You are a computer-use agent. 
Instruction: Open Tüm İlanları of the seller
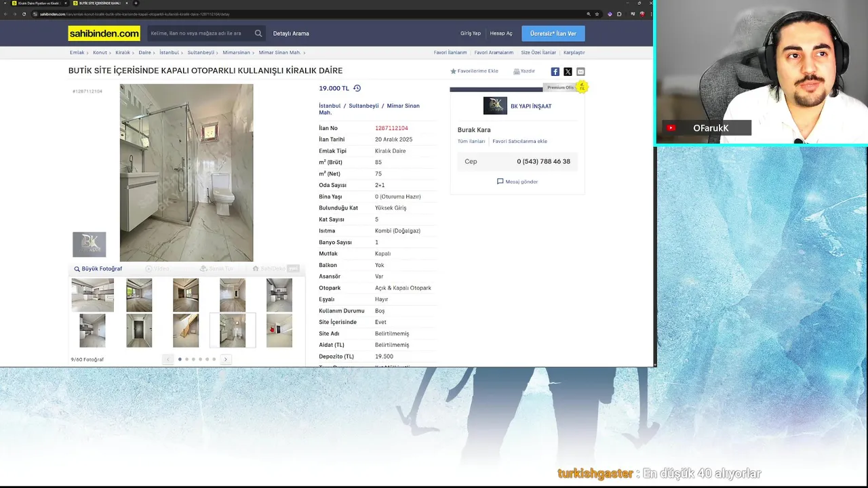tap(471, 141)
